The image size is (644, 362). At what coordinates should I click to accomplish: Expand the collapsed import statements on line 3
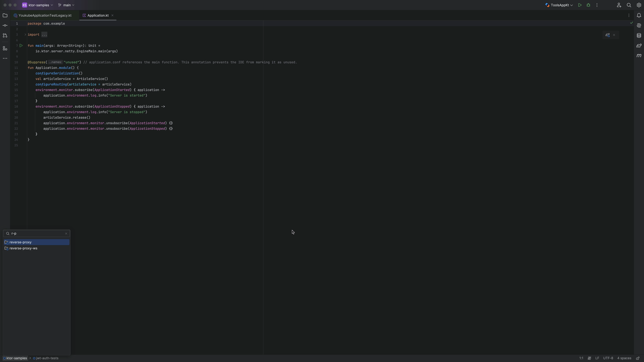25,35
